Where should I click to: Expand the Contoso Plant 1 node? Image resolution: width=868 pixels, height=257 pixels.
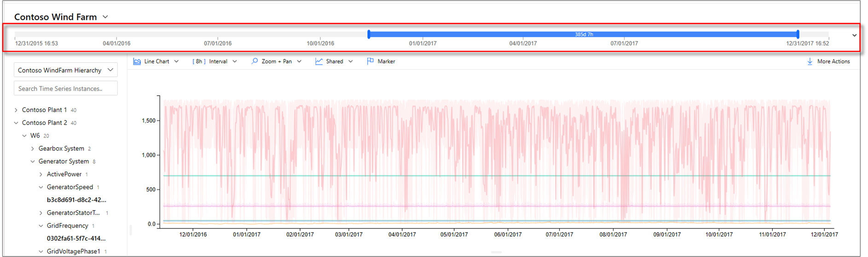(16, 110)
